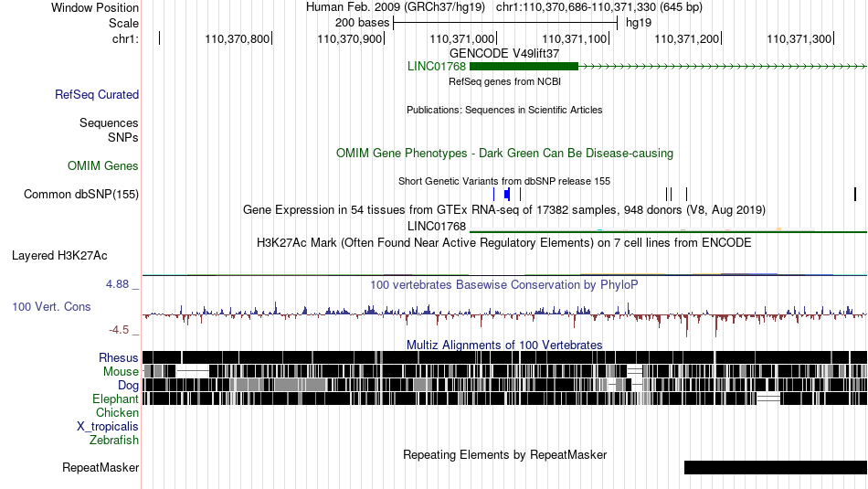Viewport: 868px width, 489px height.
Task: Open Layered H3K27Ac track label
Action: [x=59, y=256]
